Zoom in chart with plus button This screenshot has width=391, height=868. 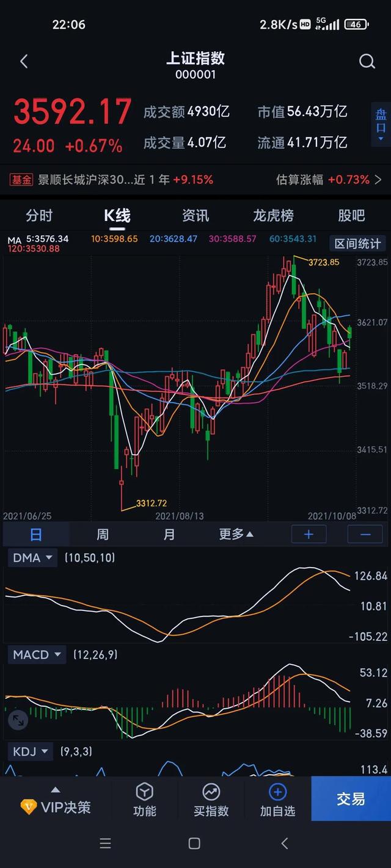[309, 535]
